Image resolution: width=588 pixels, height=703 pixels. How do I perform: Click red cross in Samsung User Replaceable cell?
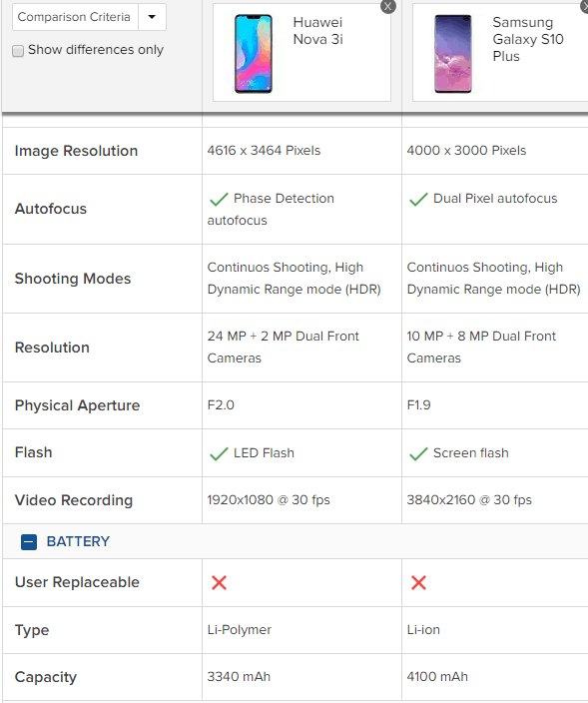418,583
